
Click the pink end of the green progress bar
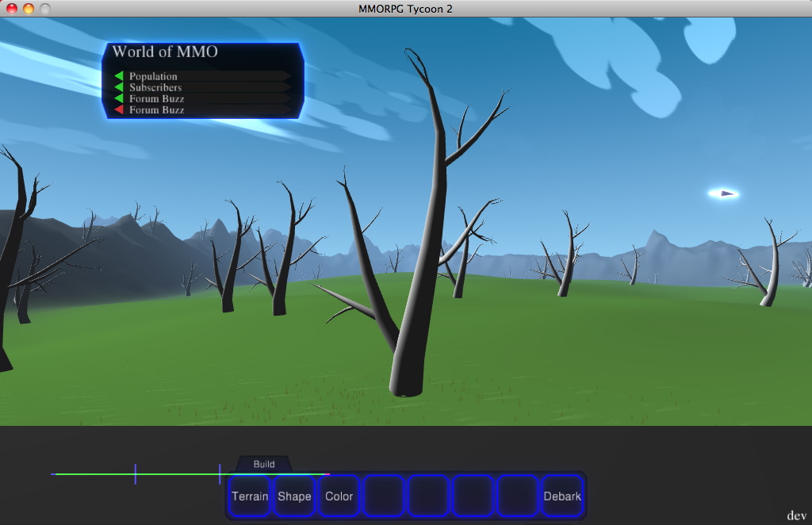(327, 473)
